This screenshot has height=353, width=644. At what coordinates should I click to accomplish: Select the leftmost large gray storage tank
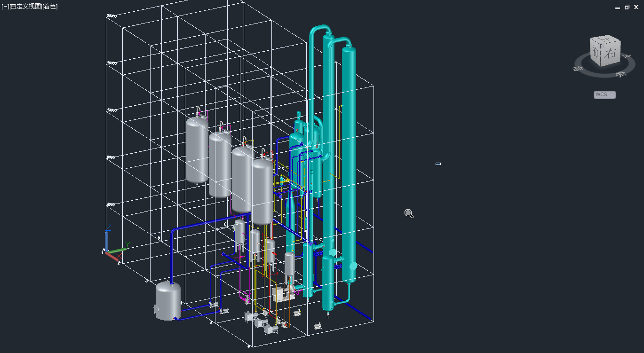197,150
